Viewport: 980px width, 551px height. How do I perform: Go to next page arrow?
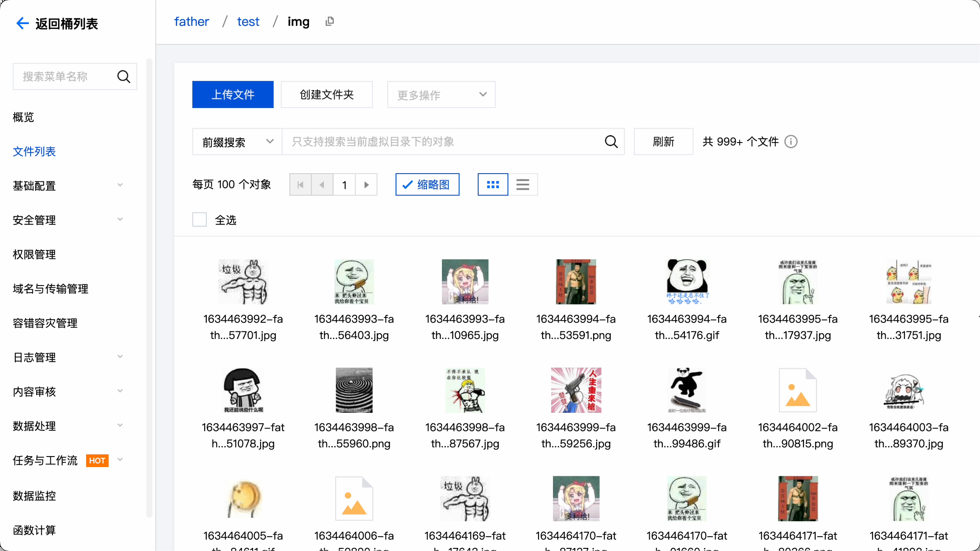pyautogui.click(x=366, y=185)
